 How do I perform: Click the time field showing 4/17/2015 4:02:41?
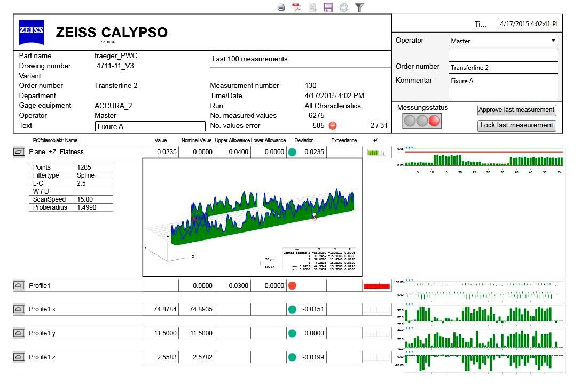coord(528,23)
